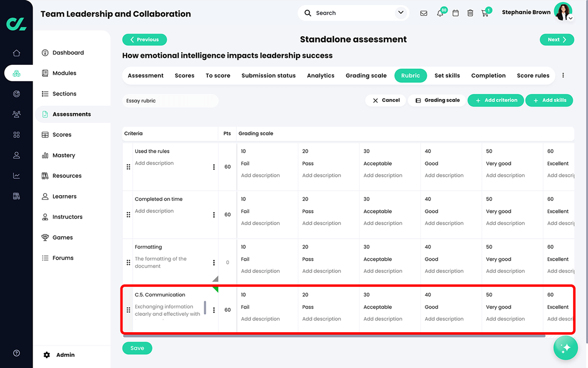
Task: Open the AI sparkle assistant button
Action: [x=566, y=348]
